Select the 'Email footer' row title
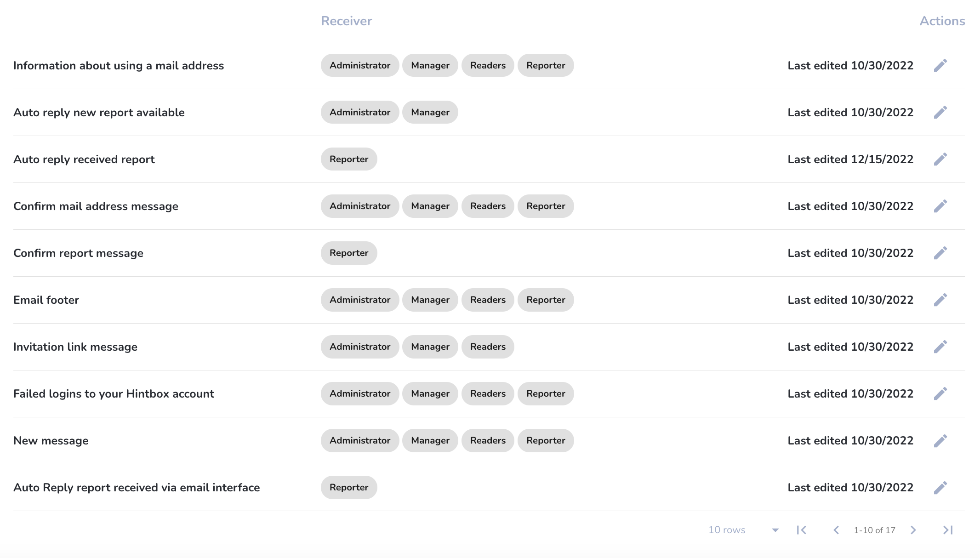The height and width of the screenshot is (558, 980). [46, 300]
